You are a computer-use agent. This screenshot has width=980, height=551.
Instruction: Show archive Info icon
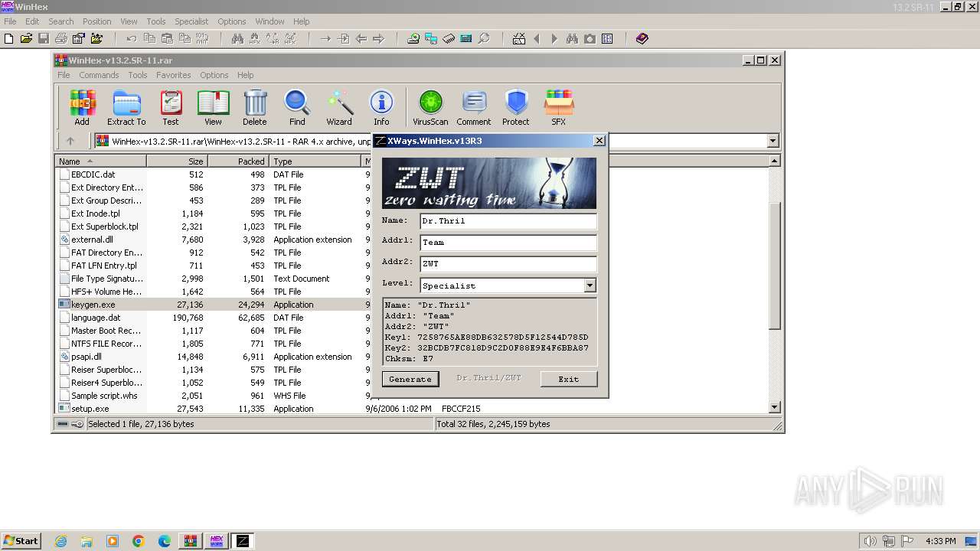tap(381, 108)
